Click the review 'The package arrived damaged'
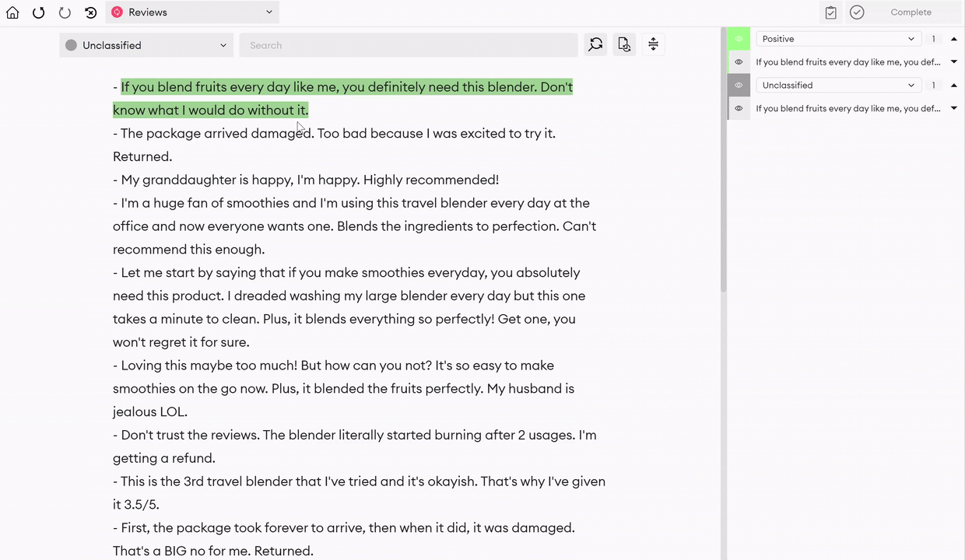 pos(334,145)
